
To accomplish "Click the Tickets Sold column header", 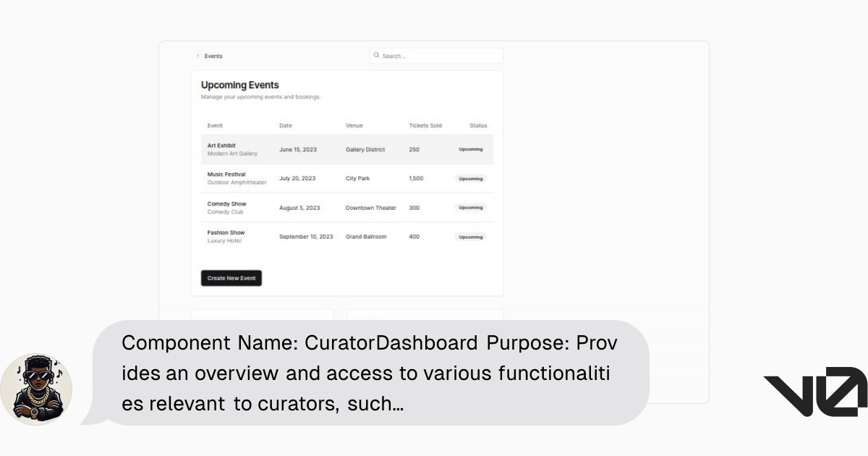I will pyautogui.click(x=425, y=125).
